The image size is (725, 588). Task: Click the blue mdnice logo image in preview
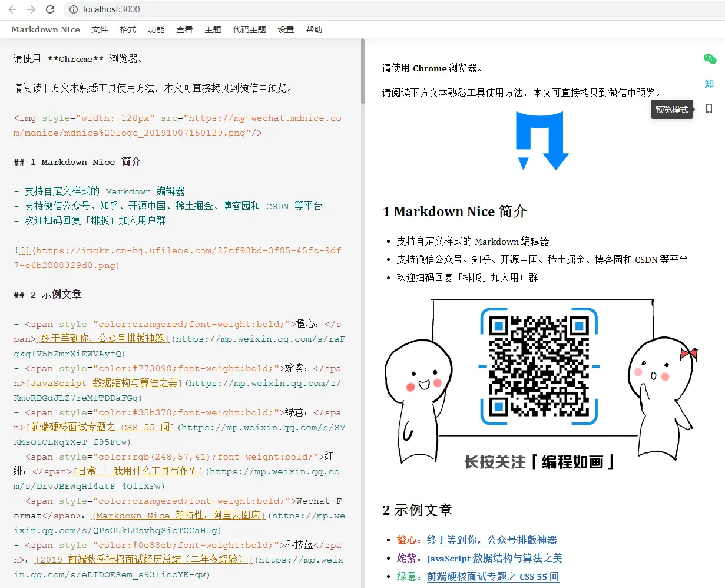pyautogui.click(x=542, y=141)
